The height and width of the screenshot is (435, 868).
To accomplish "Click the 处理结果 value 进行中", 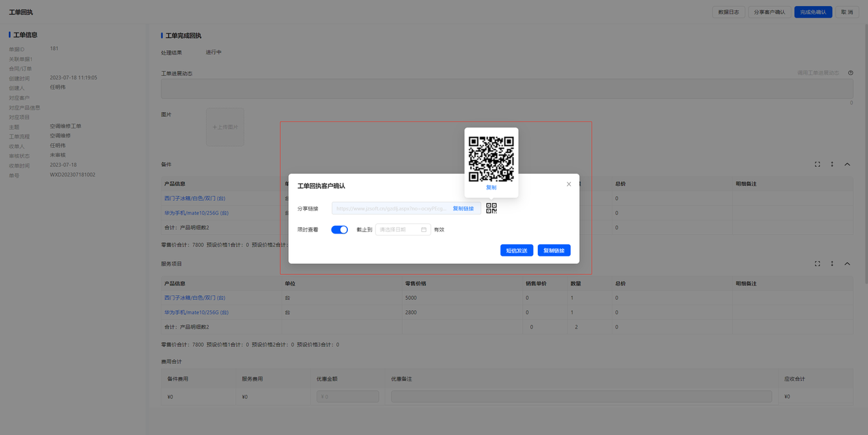I will [214, 52].
